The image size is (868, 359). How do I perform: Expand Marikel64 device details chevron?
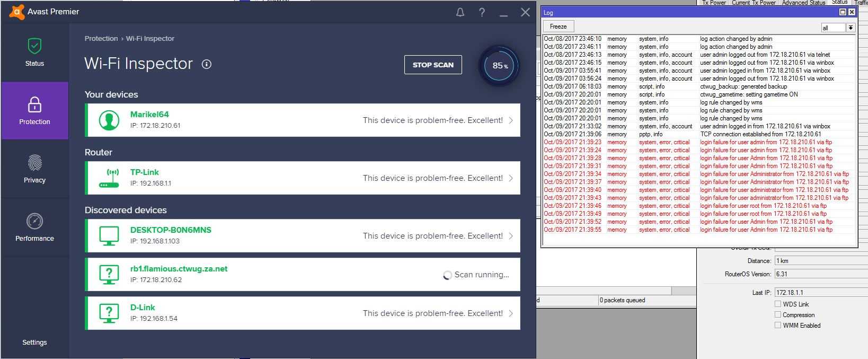tap(511, 120)
